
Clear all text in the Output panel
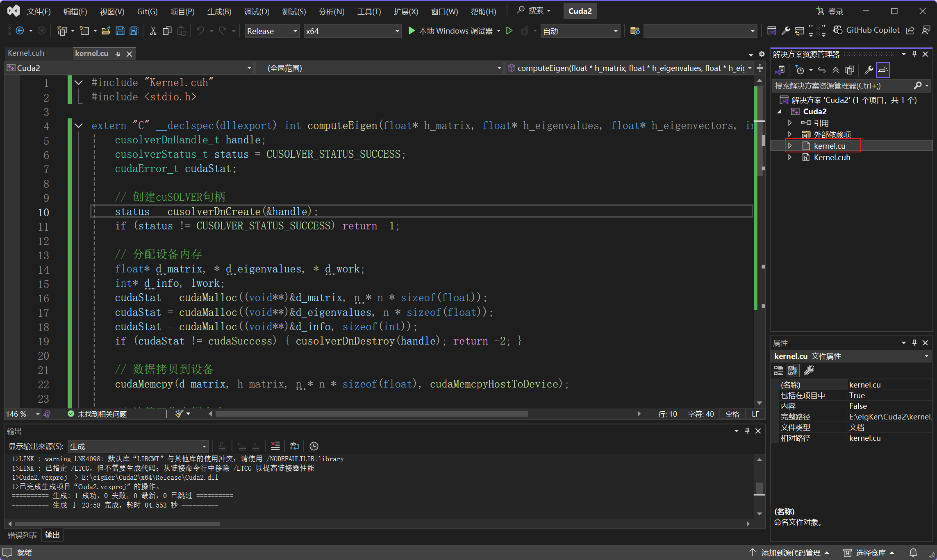click(275, 446)
